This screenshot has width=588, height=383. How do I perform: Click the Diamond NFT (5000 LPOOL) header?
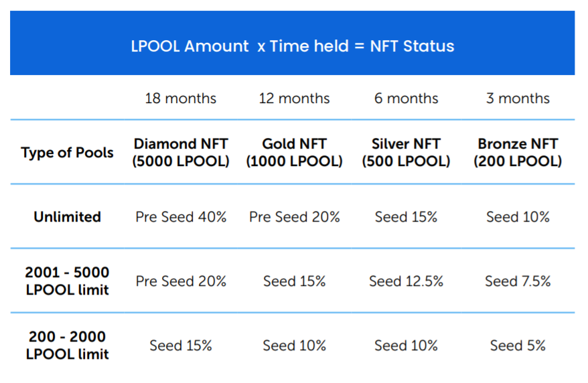(180, 153)
